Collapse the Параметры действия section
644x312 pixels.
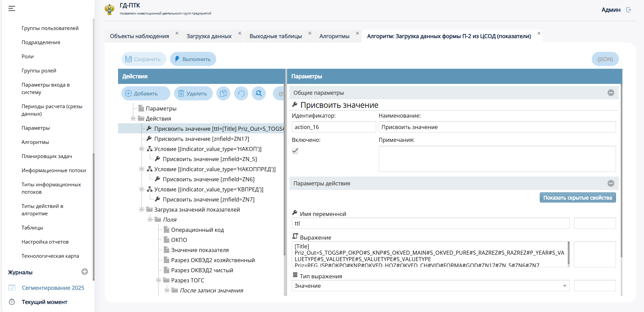pos(611,183)
